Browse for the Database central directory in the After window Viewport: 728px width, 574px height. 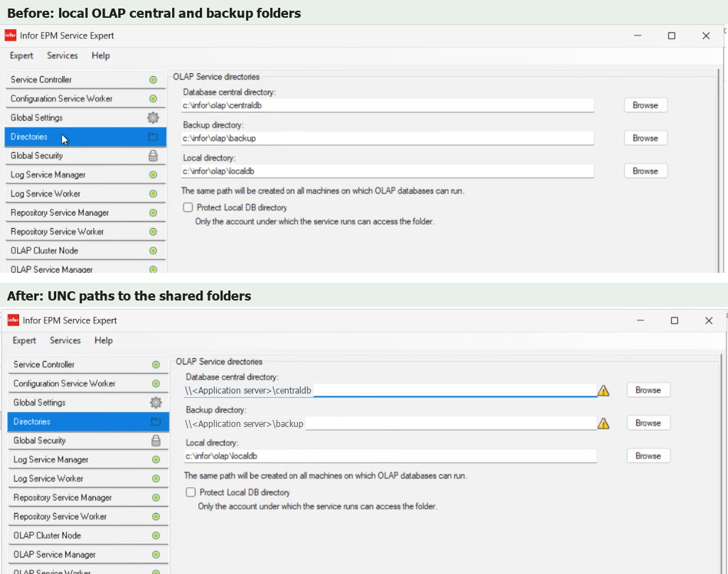648,390
